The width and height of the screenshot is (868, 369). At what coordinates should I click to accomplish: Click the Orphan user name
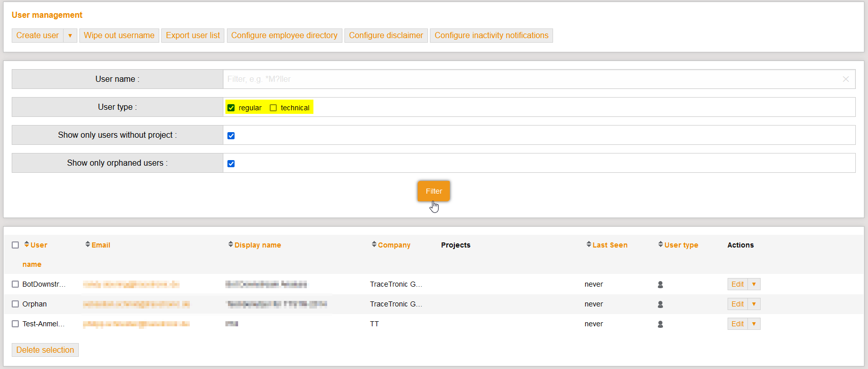[35, 304]
